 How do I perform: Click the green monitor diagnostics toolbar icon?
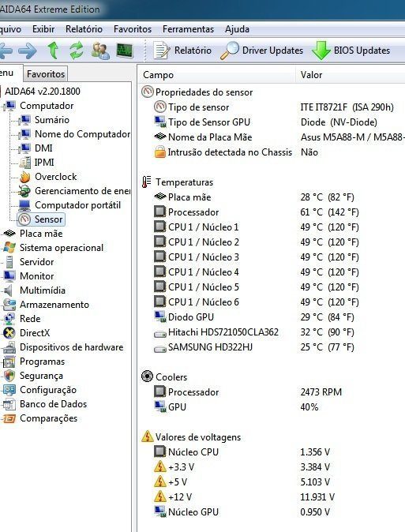(x=125, y=51)
